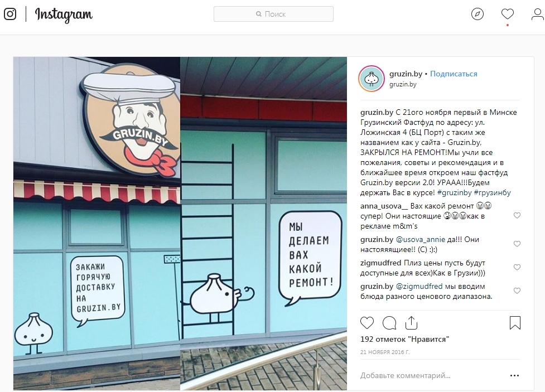Viewport: 545px width, 392px height.
Task: Like the last gruzin.by reply with small heart
Action: [x=517, y=291]
